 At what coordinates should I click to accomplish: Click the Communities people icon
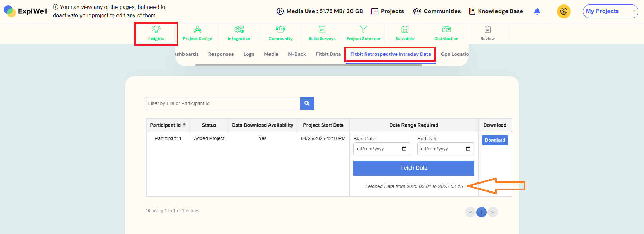(417, 11)
